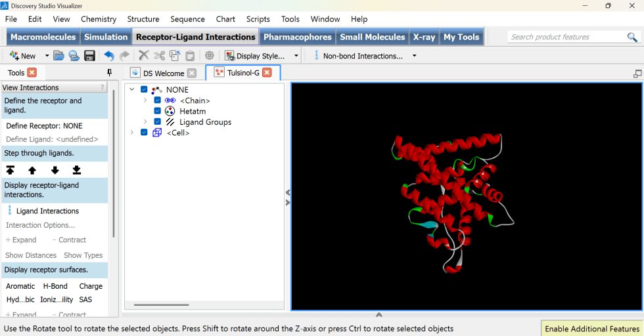The image size is (644, 336).
Task: Click the Cell cube icon
Action: point(157,133)
